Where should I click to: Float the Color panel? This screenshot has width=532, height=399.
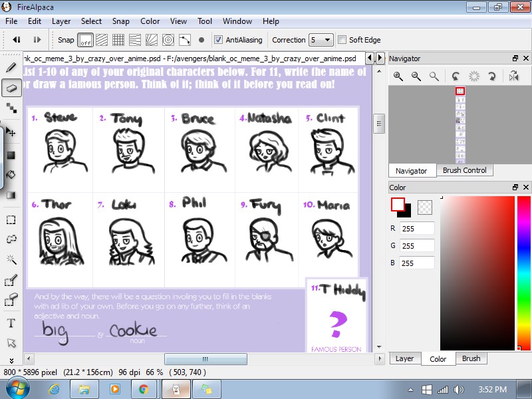click(515, 187)
